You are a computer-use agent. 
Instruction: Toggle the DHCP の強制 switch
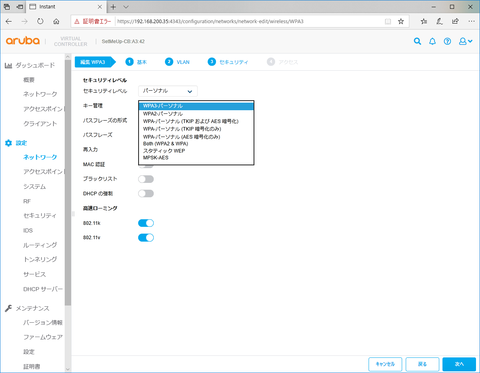[x=146, y=194]
